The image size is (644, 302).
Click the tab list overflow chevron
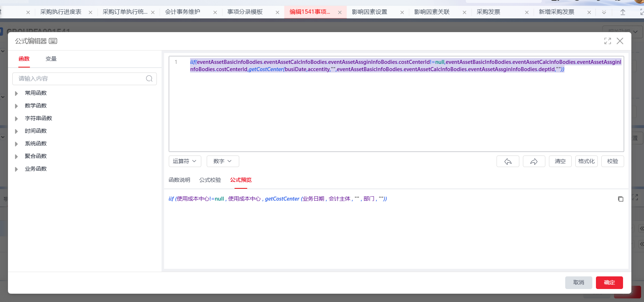604,12
